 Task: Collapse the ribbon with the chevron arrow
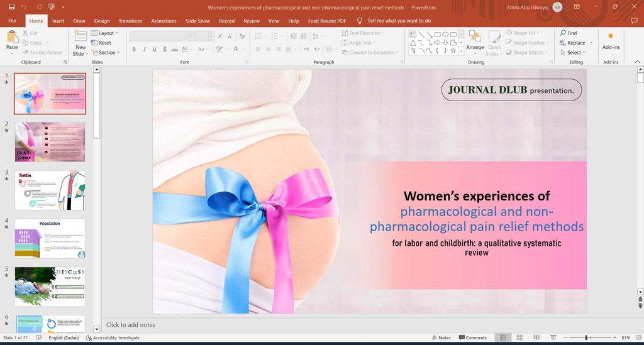[637, 62]
